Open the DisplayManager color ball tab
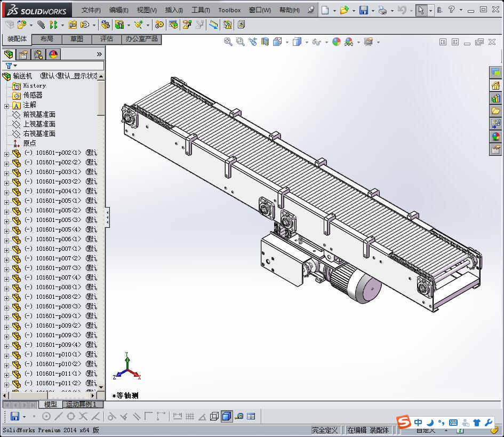The image size is (504, 437). [x=53, y=54]
